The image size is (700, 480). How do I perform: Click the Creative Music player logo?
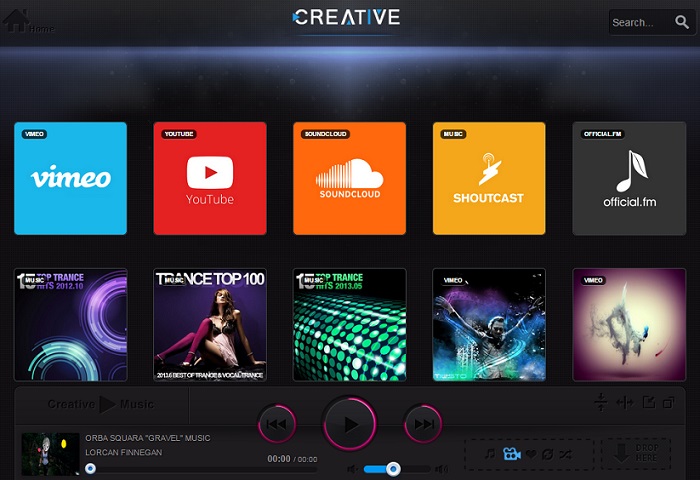(101, 405)
